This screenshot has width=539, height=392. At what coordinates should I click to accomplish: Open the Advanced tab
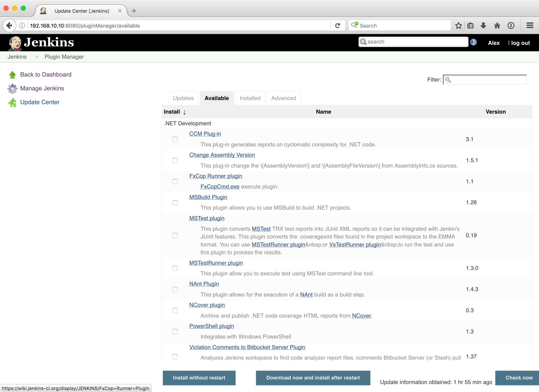284,98
